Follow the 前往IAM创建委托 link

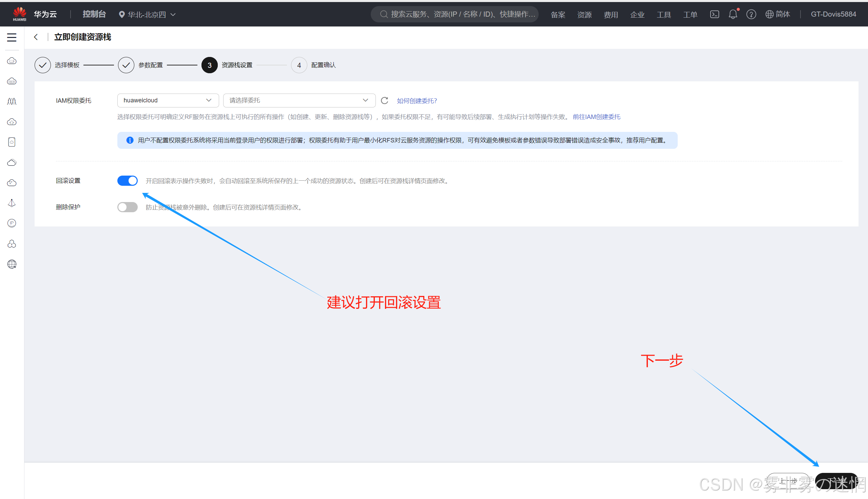597,117
